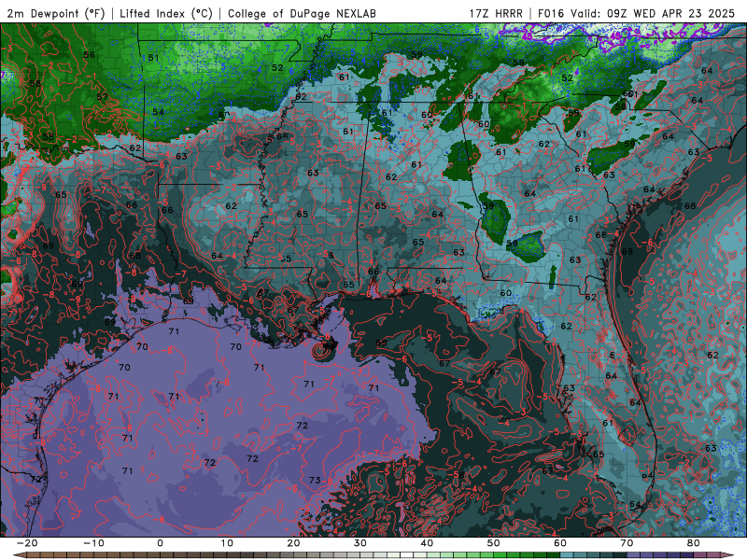Click the 'Lifted Index (°C)' header label
The image size is (747, 560).
pyautogui.click(x=166, y=14)
